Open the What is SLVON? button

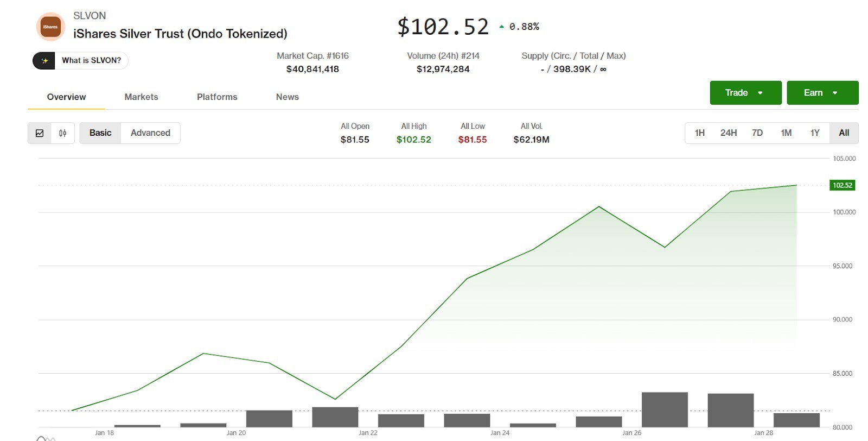(x=80, y=60)
